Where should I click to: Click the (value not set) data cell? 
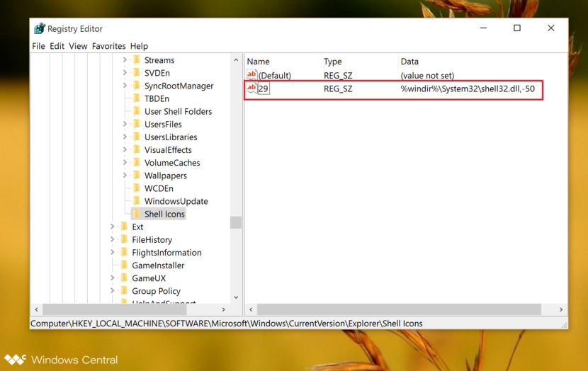coord(427,75)
